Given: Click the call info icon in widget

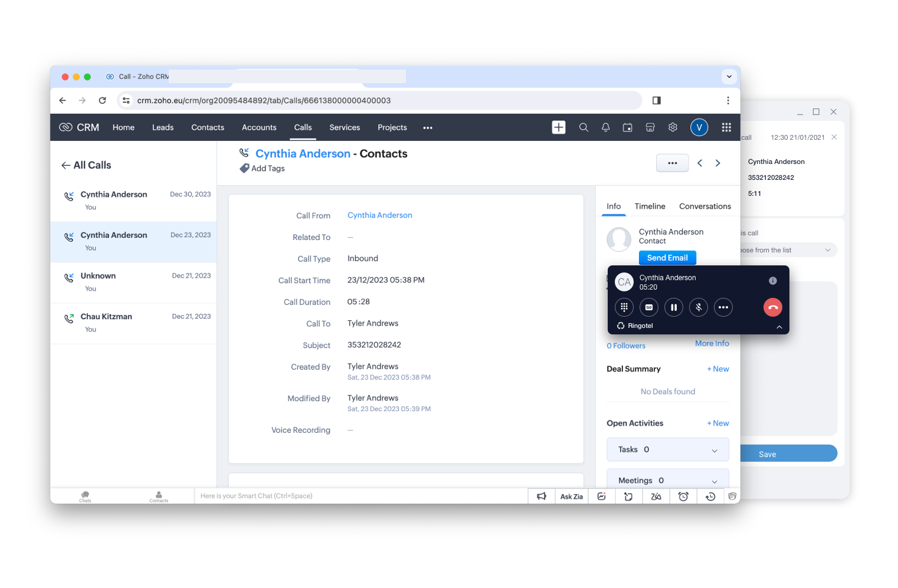Looking at the screenshot, I should [772, 281].
